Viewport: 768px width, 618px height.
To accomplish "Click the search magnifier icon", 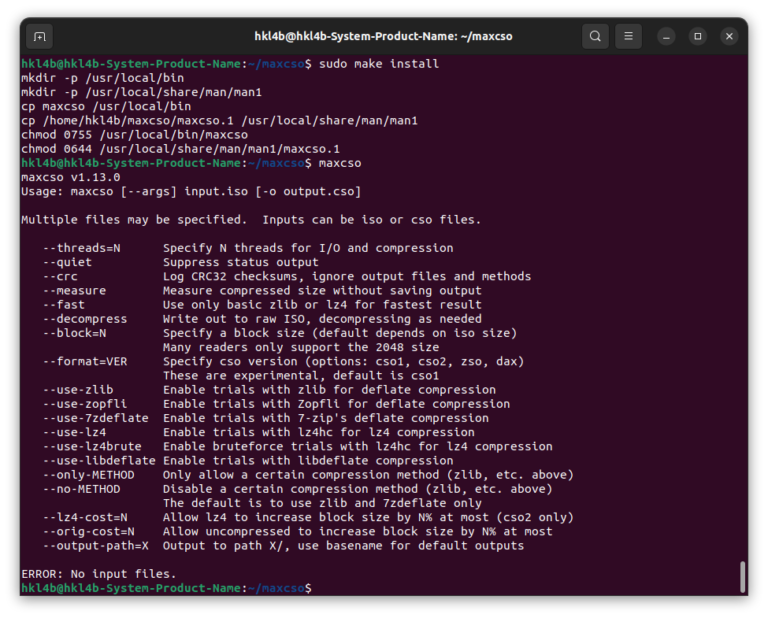I will 595,37.
